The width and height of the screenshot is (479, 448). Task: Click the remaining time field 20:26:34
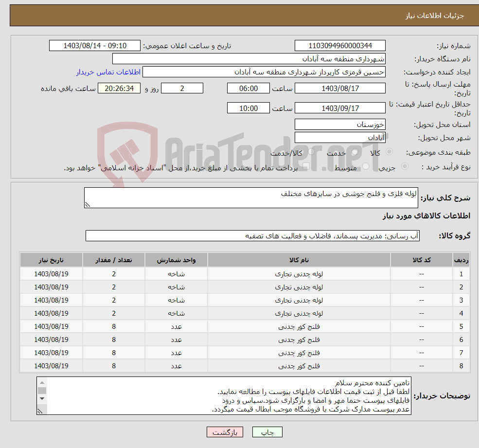coord(119,89)
